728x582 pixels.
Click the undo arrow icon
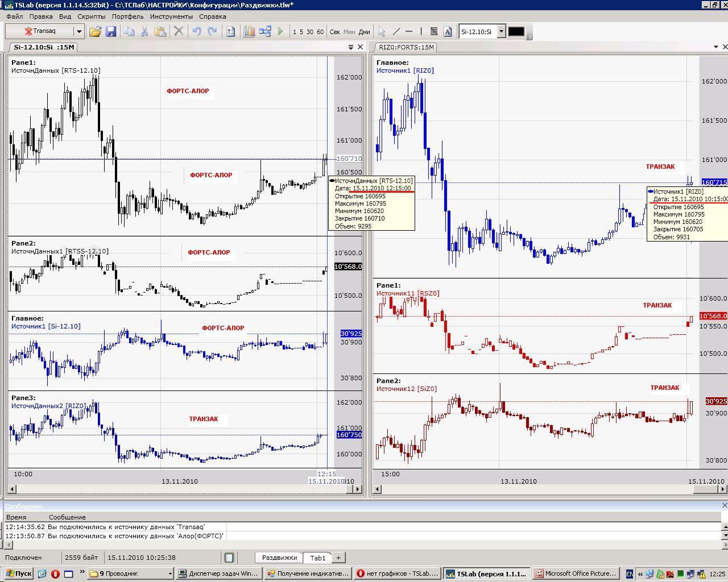pos(197,31)
